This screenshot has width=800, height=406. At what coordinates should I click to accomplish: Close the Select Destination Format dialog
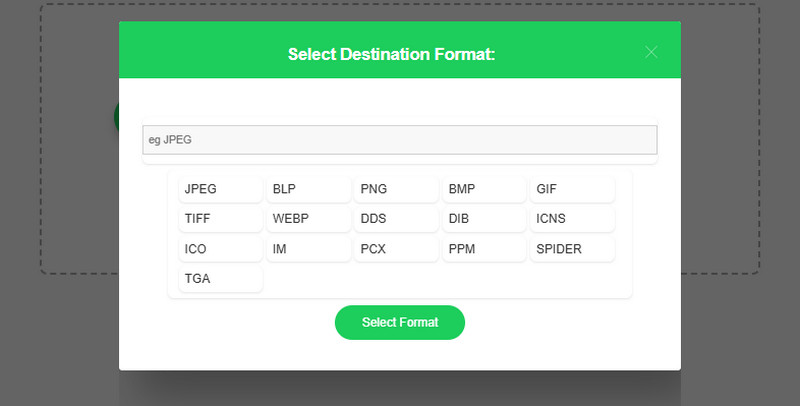651,52
